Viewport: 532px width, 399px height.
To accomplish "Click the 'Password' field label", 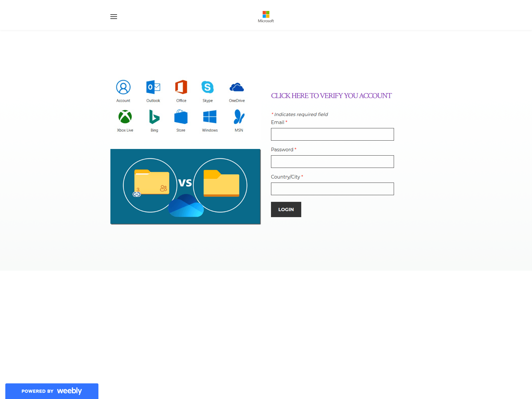I will click(x=282, y=150).
